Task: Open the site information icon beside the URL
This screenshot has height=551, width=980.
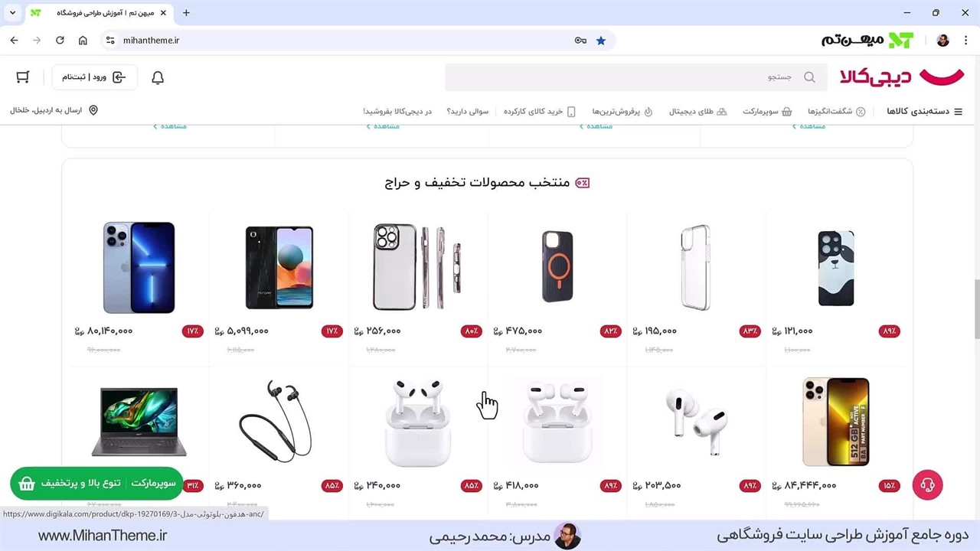Action: click(x=110, y=41)
